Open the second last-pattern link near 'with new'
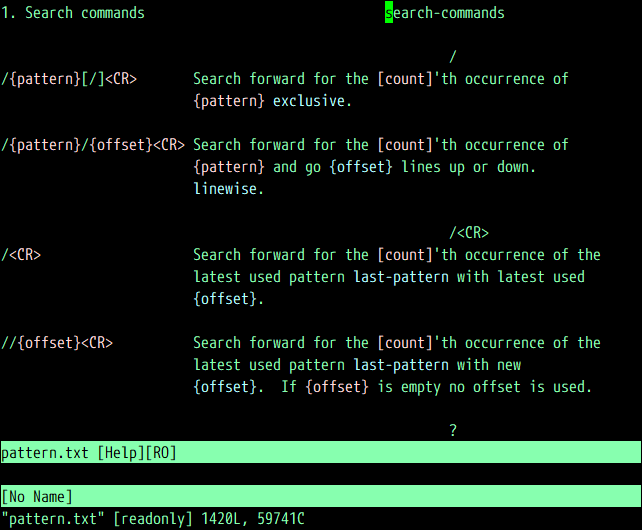Screen dimensions: 642x530 pyautogui.click(x=401, y=365)
